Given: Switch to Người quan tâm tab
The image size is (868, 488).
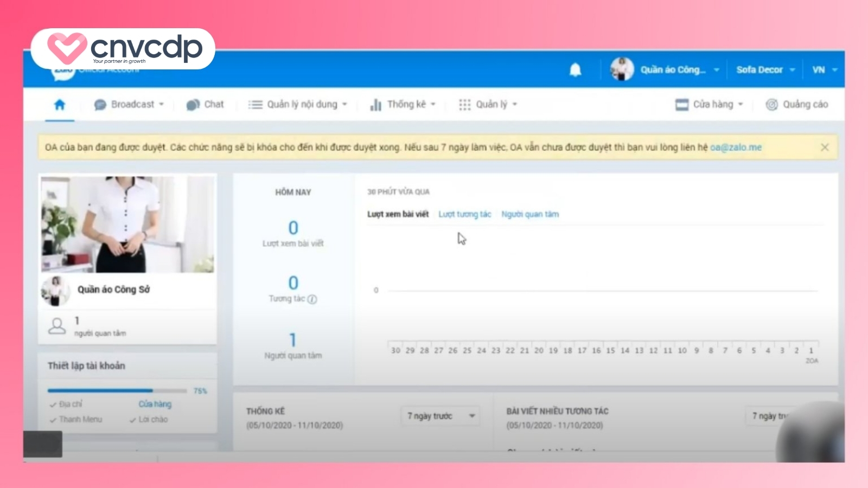Looking at the screenshot, I should click(530, 214).
